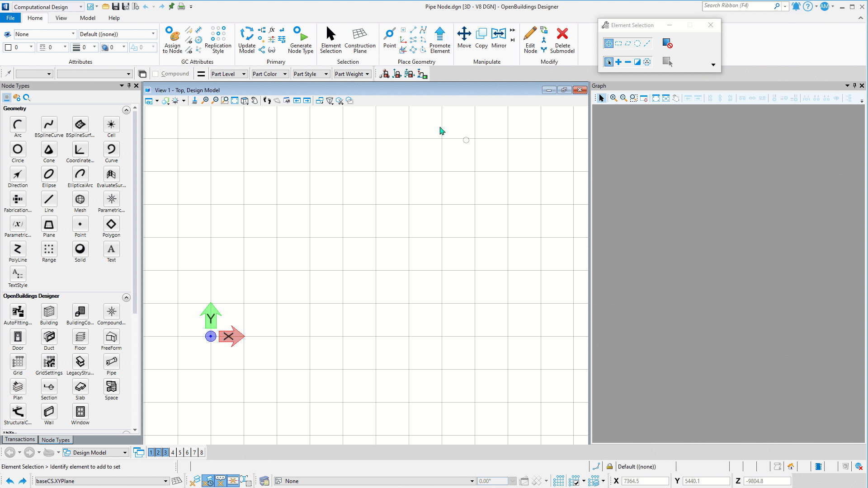Open the active color swatch dropdown
Viewport: 868px width, 488px height.
tap(18, 47)
